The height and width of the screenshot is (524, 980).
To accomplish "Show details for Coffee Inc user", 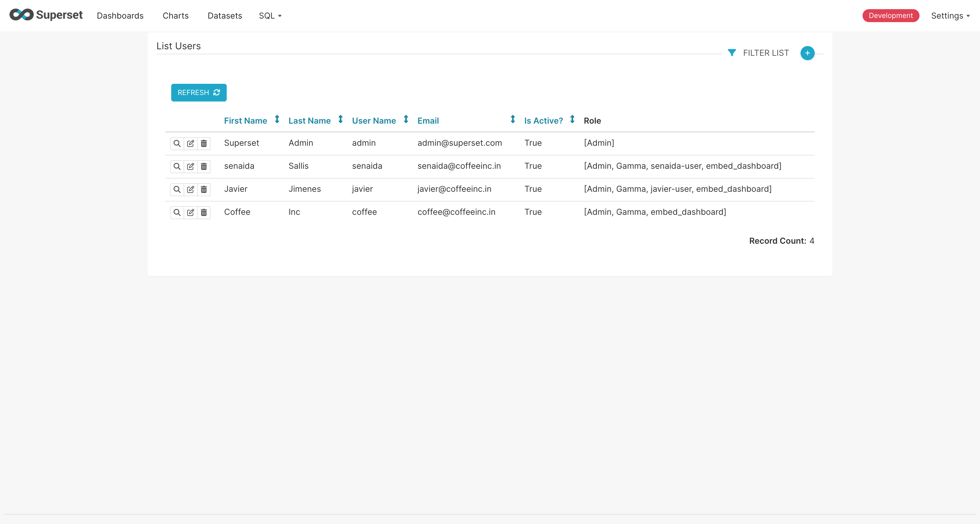I will point(177,212).
